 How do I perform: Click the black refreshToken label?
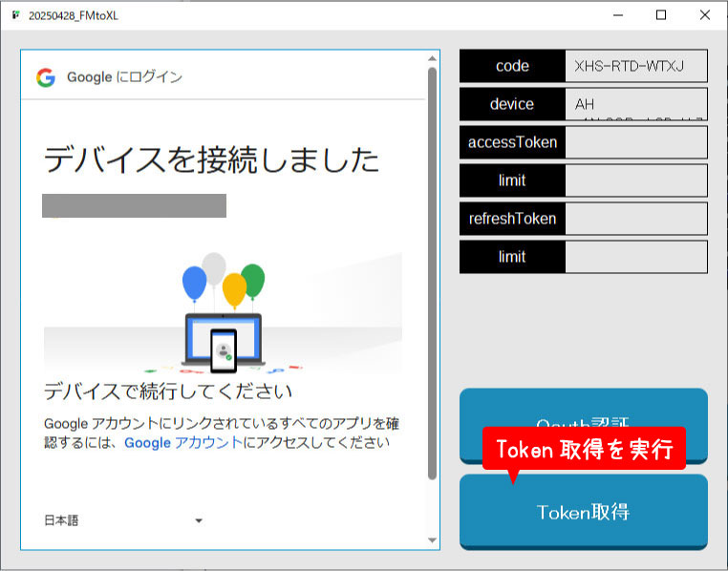(x=513, y=219)
